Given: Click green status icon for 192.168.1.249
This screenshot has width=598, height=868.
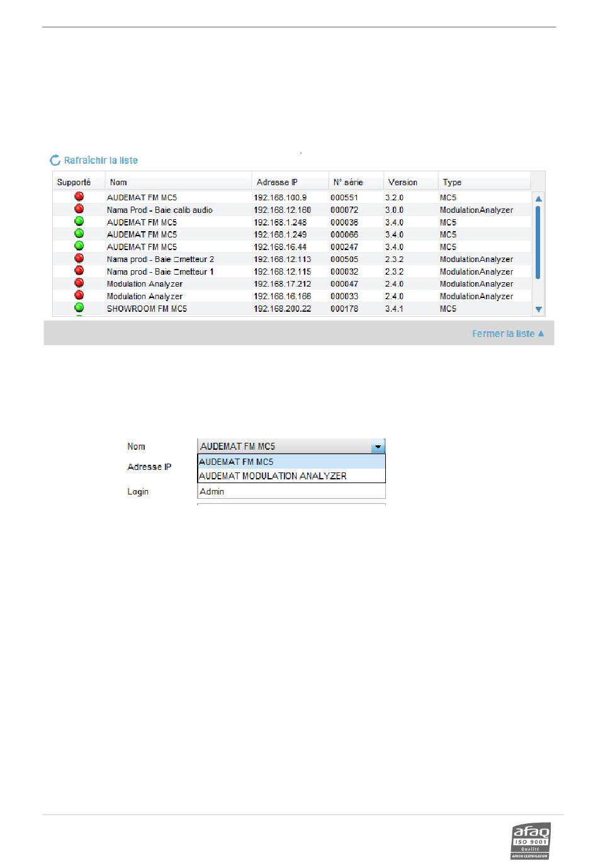Looking at the screenshot, I should (79, 234).
